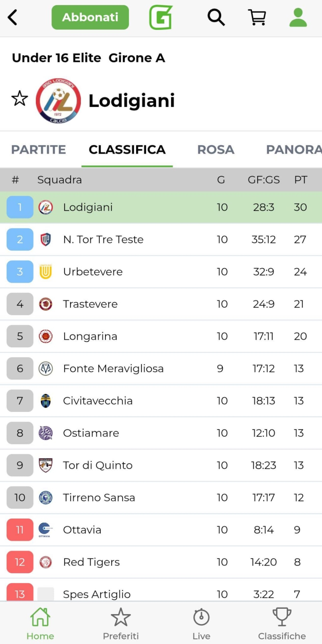Select the CLASSIFICA tab
The height and width of the screenshot is (644, 322).
click(127, 150)
